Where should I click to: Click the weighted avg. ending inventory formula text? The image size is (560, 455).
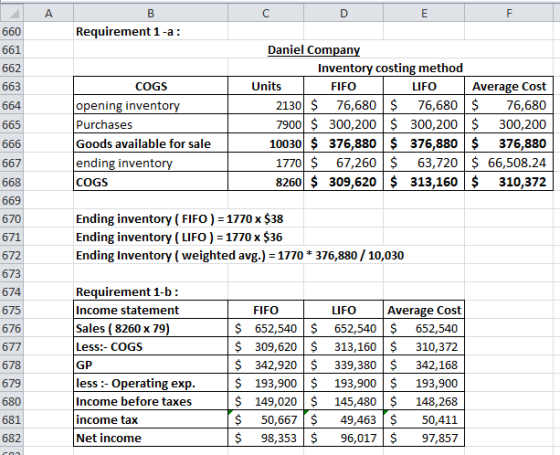pyautogui.click(x=240, y=255)
